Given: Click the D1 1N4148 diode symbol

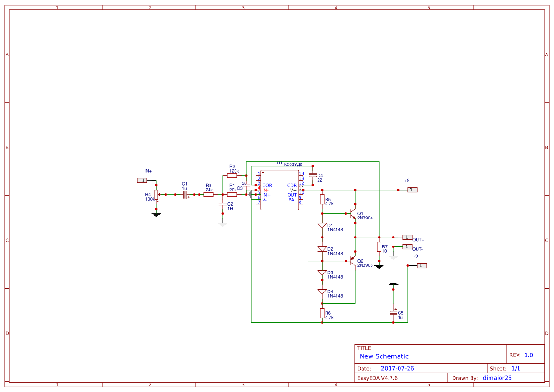Looking at the screenshot, I should [321, 224].
